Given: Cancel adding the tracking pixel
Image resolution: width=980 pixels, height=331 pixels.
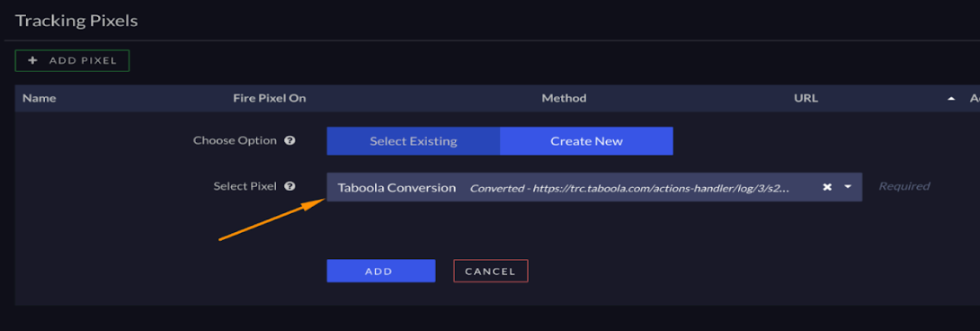Looking at the screenshot, I should point(491,271).
